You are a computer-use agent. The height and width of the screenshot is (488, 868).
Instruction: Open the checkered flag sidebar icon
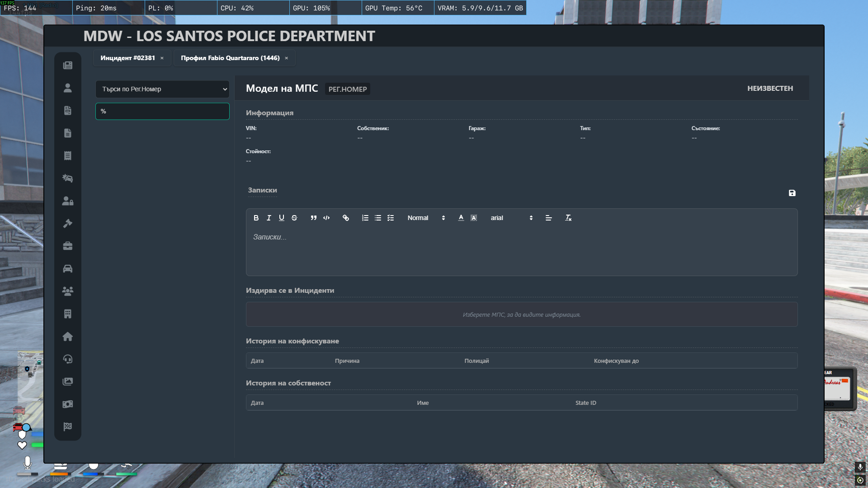(68, 427)
